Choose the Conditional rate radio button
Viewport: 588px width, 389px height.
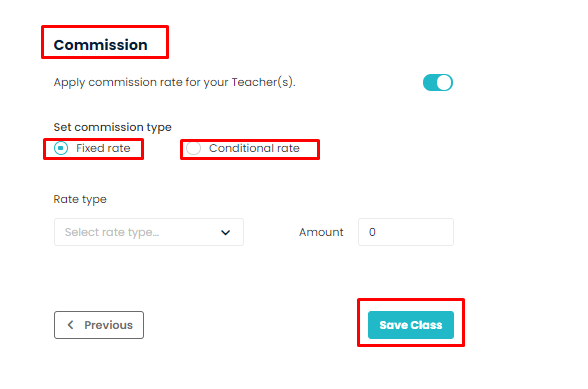point(194,148)
